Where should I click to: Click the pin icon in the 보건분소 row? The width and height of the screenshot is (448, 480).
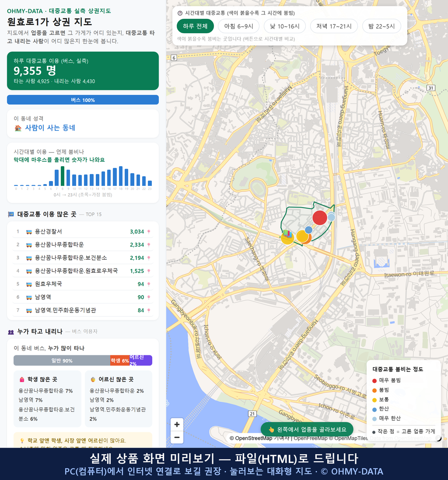pos(149,258)
